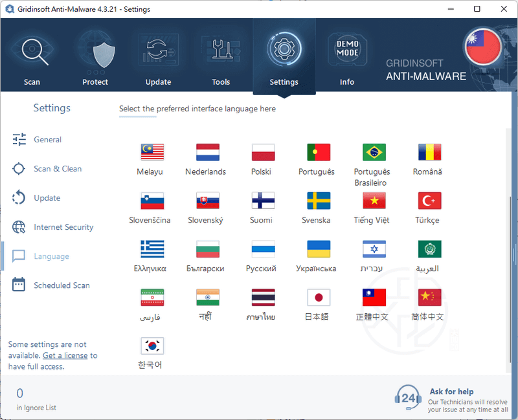Open the Tools tab

pyautogui.click(x=221, y=56)
